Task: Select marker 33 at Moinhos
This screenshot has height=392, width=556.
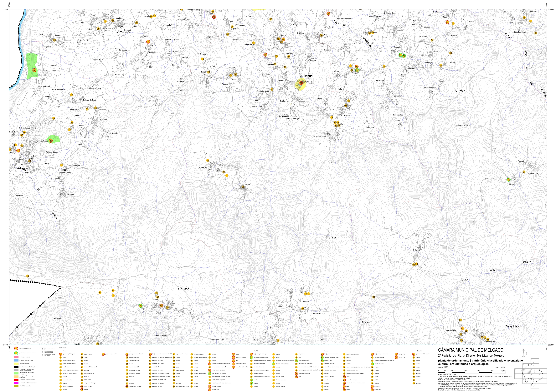Action: click(275, 64)
